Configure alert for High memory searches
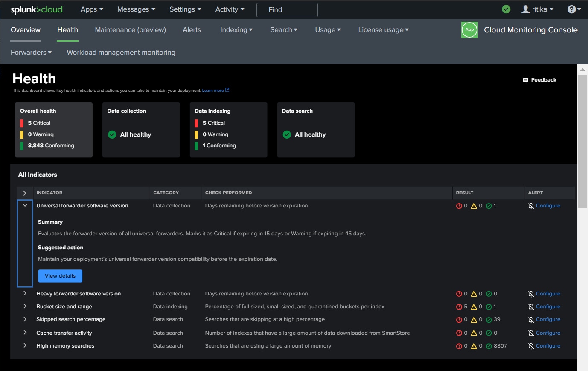 click(x=548, y=346)
